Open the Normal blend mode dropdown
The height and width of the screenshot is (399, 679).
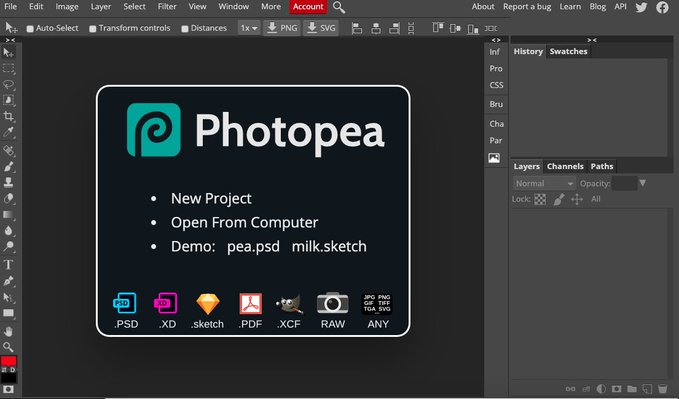click(x=544, y=184)
